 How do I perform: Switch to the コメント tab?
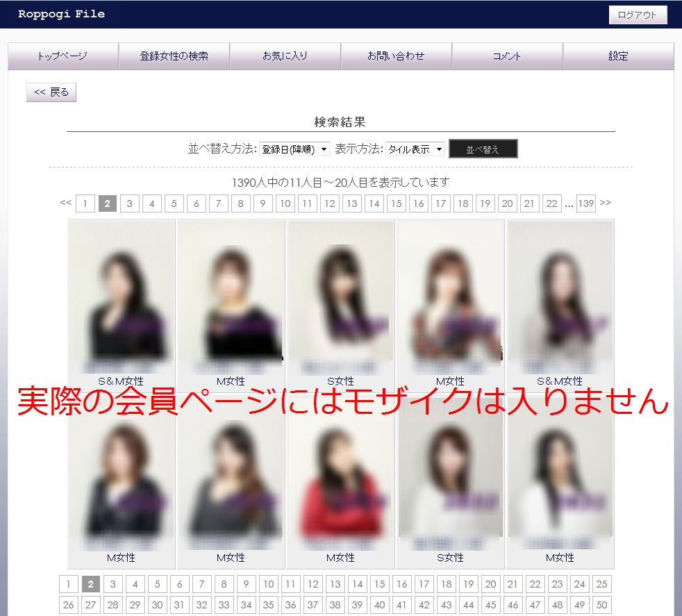(x=508, y=56)
